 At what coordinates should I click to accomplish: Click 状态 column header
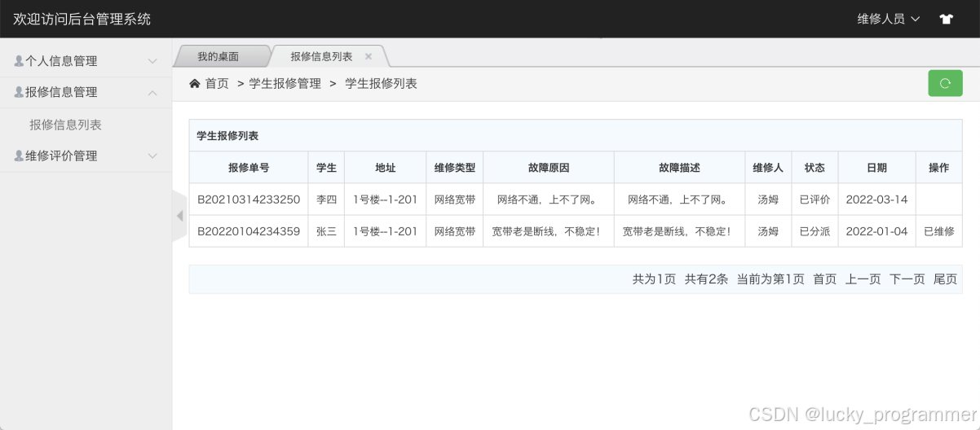coord(814,168)
